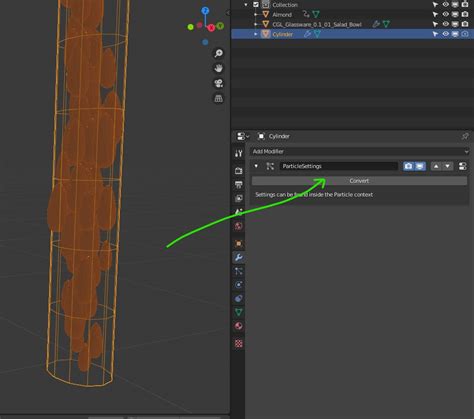
Task: Hide the Cylinder via its eye icon
Action: (x=445, y=34)
